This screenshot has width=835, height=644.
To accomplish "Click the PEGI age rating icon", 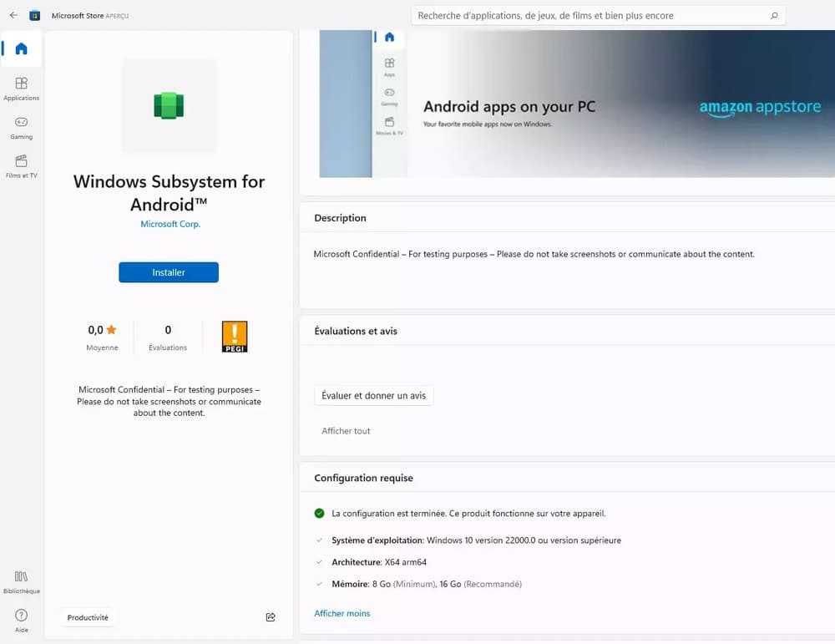I will (235, 336).
